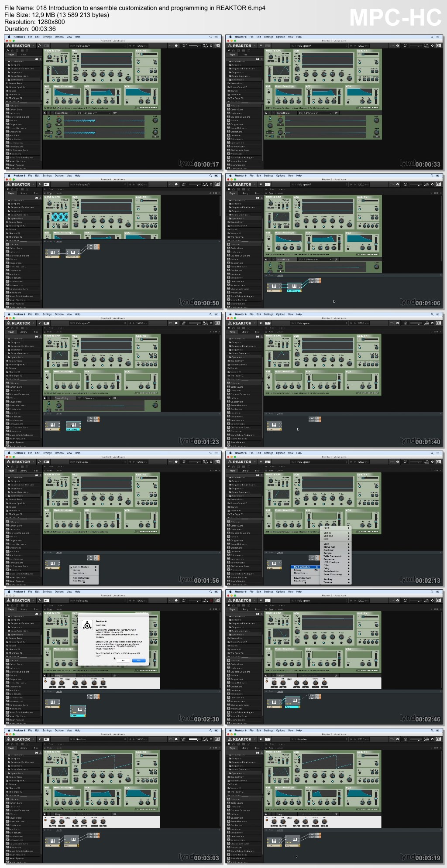Toggle the info hints icon in 00:00:17 frame
Screen dimensions: 447x868
tap(176, 45)
